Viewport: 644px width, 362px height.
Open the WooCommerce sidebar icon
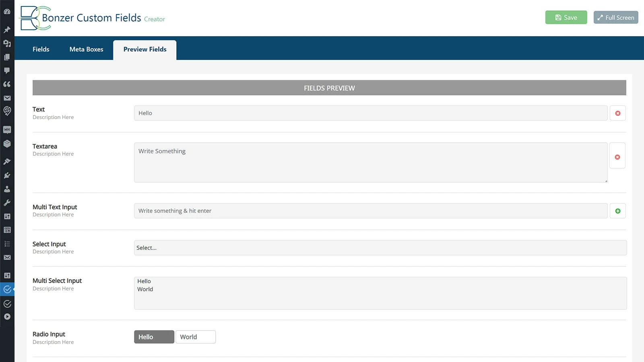7,130
